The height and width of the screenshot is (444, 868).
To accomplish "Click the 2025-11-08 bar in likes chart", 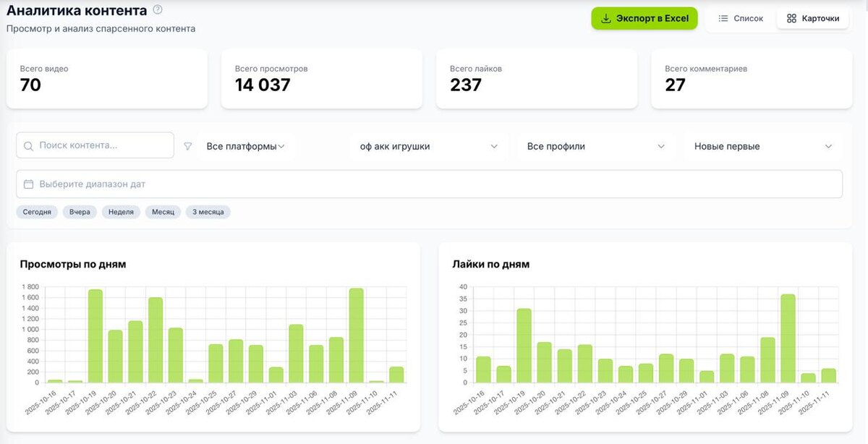I will 767,360.
